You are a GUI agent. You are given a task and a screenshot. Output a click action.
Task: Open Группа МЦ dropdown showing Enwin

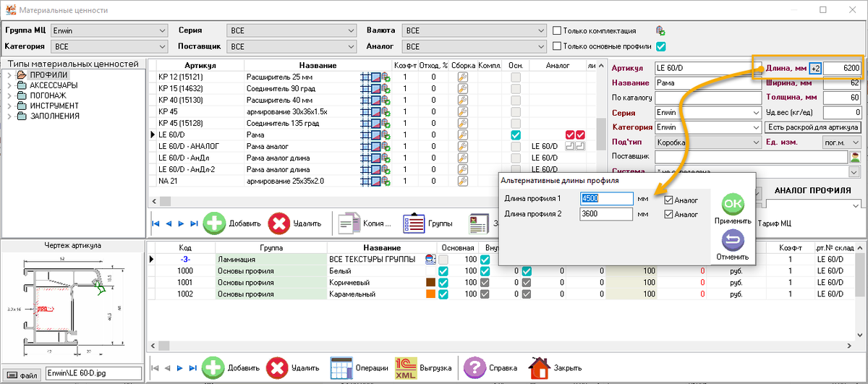[109, 31]
